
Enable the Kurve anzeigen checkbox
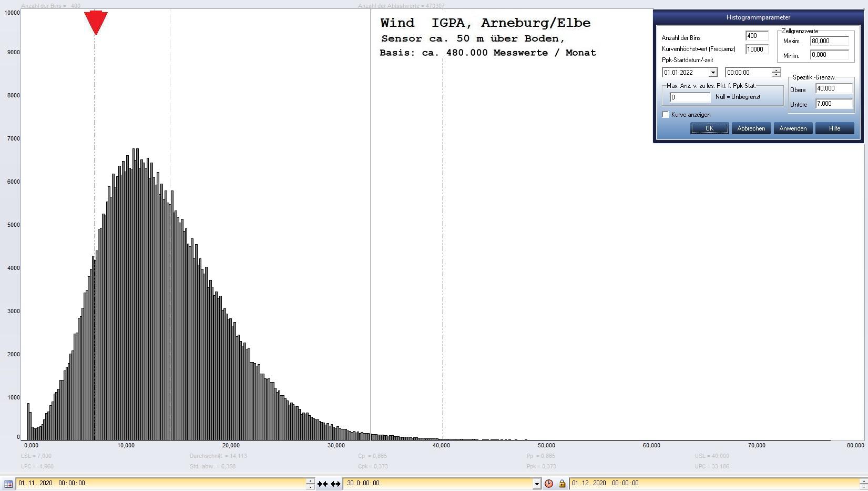pyautogui.click(x=666, y=115)
